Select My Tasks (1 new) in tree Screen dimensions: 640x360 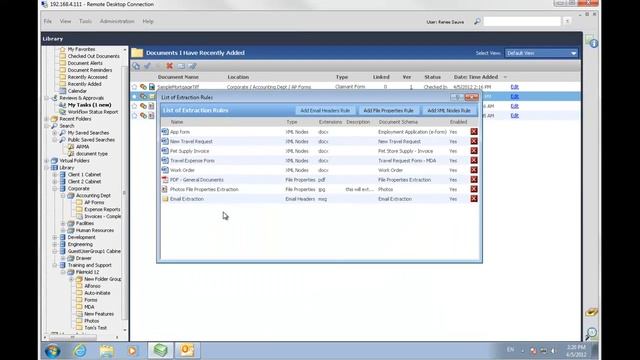pyautogui.click(x=89, y=105)
